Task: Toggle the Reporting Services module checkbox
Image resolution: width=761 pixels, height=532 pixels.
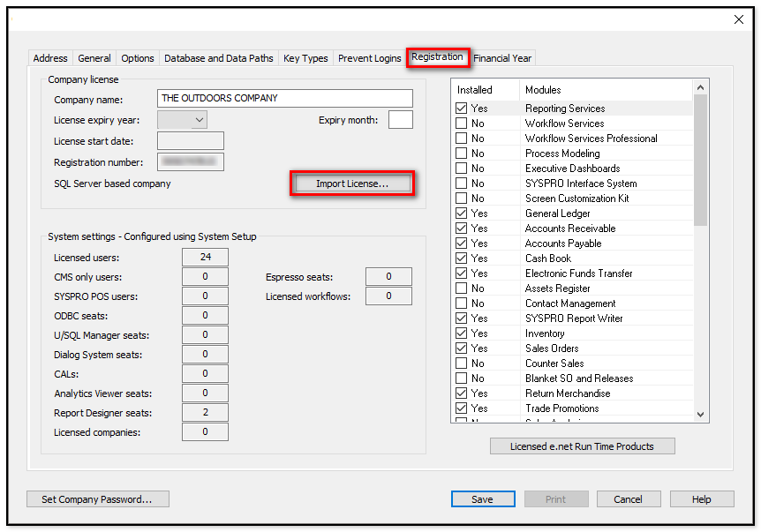Action: [462, 109]
